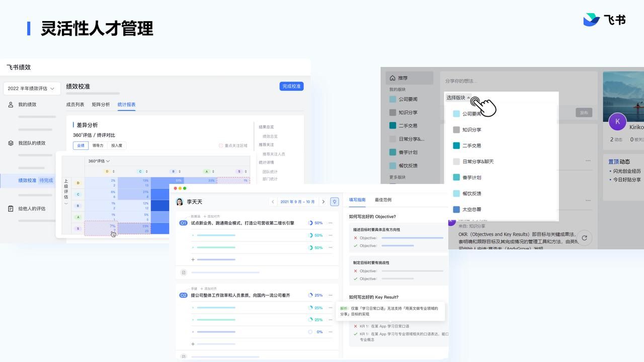Jump to 绩效总览 in the outline
Screen dimensions: 644x362
click(x=270, y=136)
